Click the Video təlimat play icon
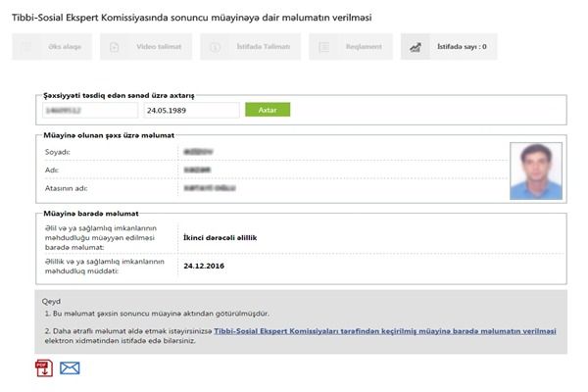This screenshot has height=392, width=588. click(x=115, y=47)
